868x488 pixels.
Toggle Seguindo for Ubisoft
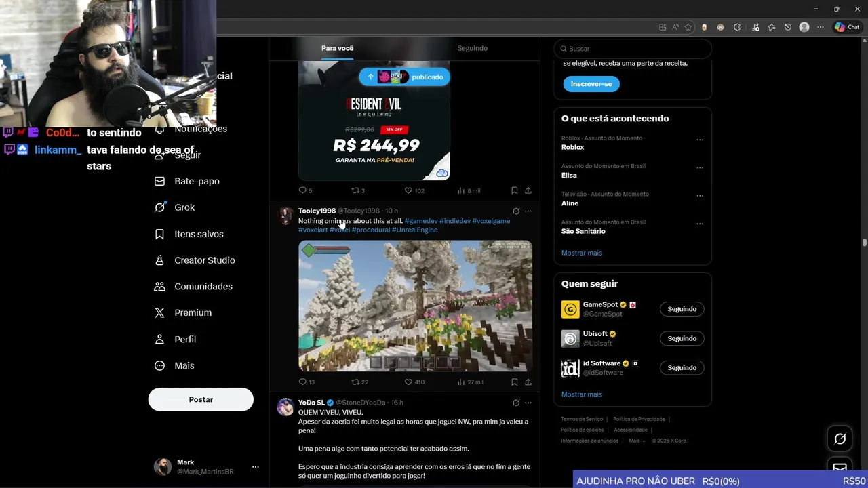tap(682, 338)
